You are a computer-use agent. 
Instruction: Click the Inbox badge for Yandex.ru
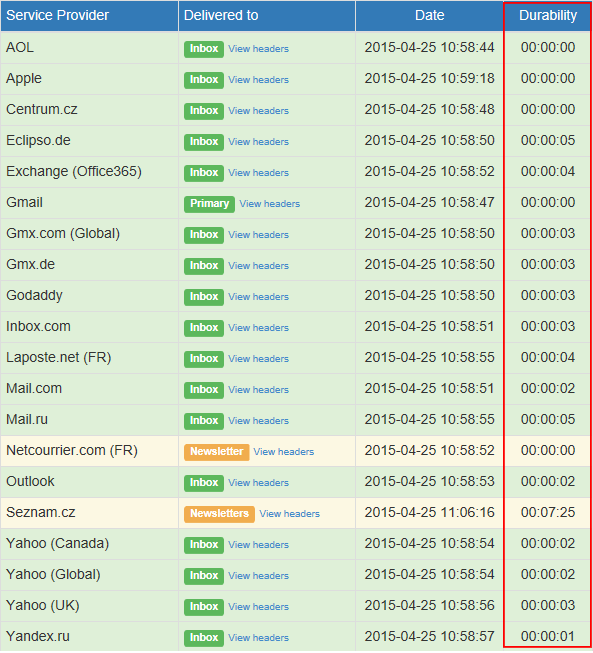204,638
